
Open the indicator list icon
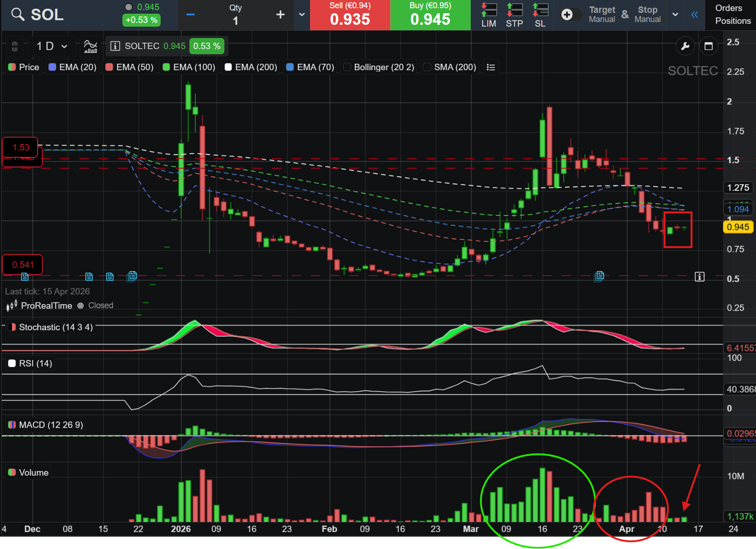(x=491, y=67)
